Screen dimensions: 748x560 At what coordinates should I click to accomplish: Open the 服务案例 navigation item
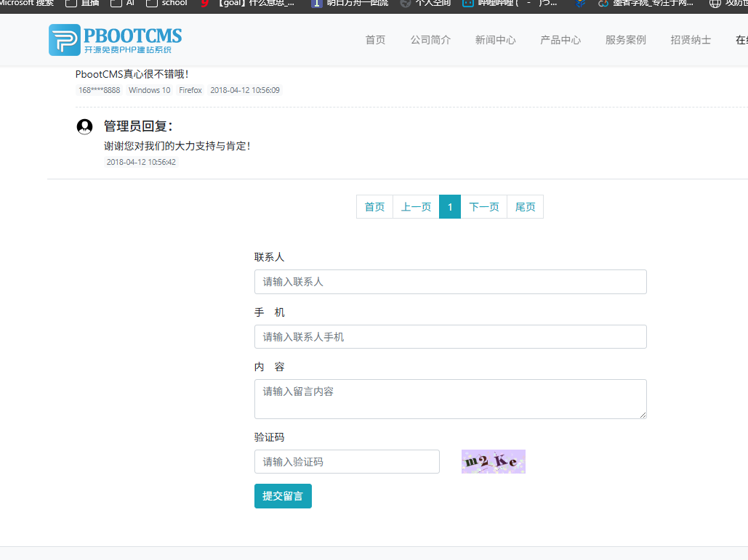(625, 40)
